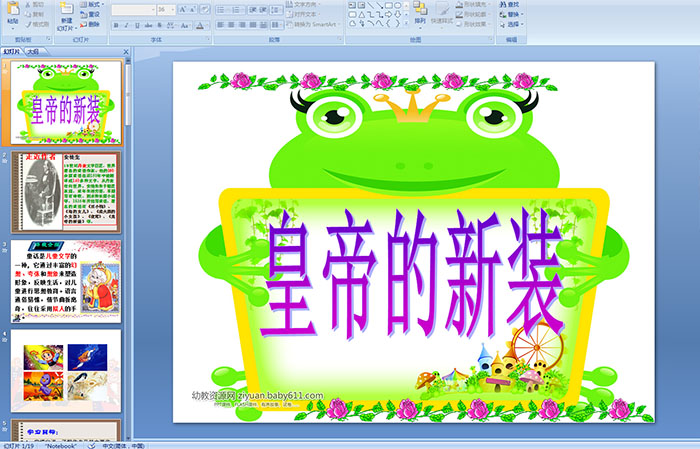Screen dimensions: 700x449
Task: Select slide 4 thumbnail with four pictures
Action: (66, 371)
